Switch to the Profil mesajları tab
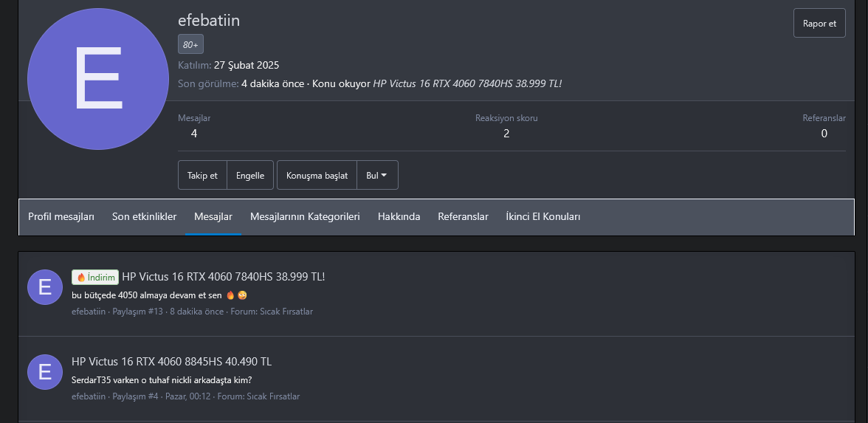The width and height of the screenshot is (868, 423). click(61, 216)
